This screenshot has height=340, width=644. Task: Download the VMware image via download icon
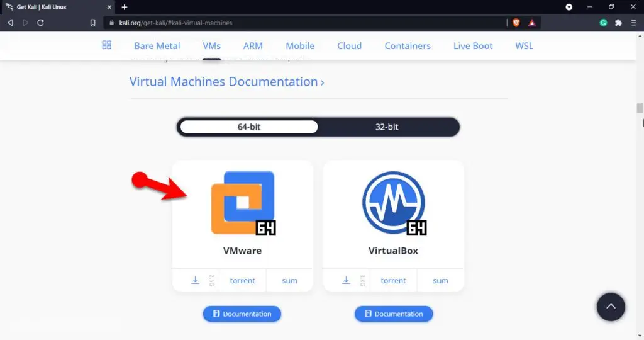(196, 280)
